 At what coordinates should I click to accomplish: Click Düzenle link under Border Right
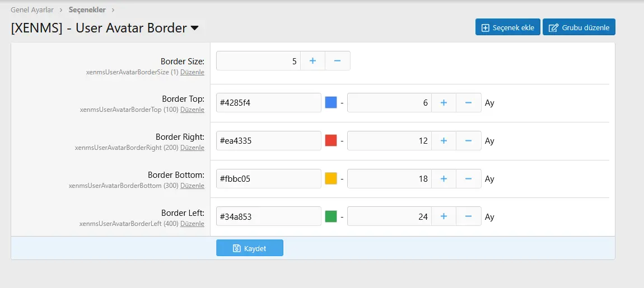point(192,148)
